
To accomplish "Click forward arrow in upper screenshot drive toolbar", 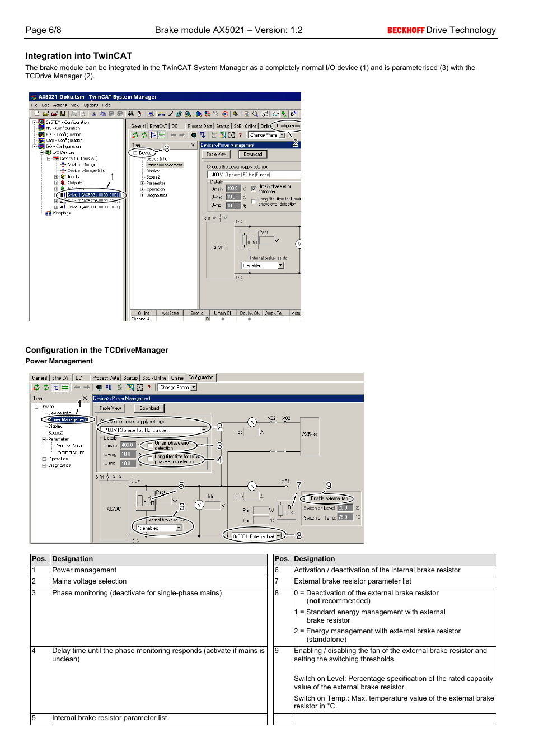I will [182, 135].
